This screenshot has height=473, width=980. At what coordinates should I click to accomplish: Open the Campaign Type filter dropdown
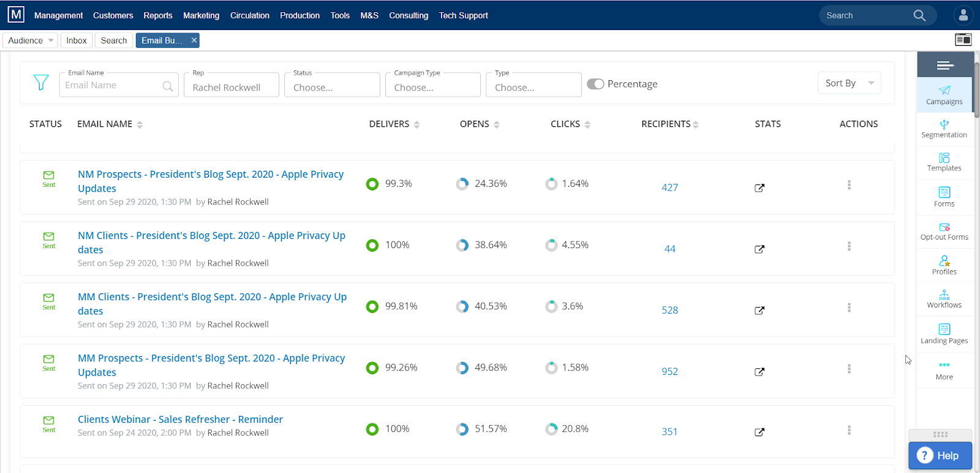pos(432,87)
